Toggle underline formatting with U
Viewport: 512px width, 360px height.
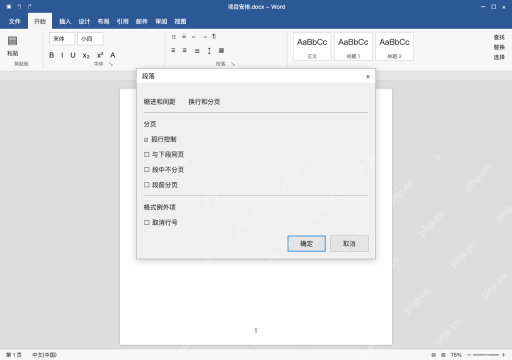73,55
